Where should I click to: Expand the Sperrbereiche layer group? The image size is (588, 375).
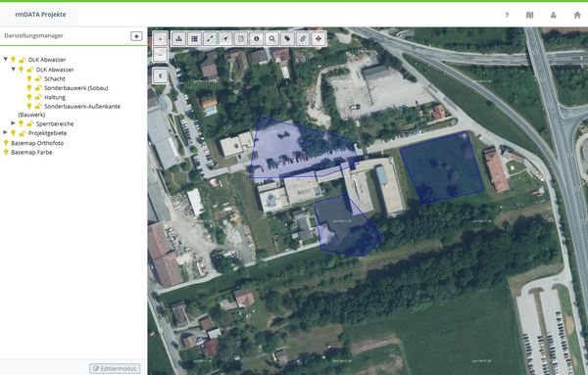point(13,122)
